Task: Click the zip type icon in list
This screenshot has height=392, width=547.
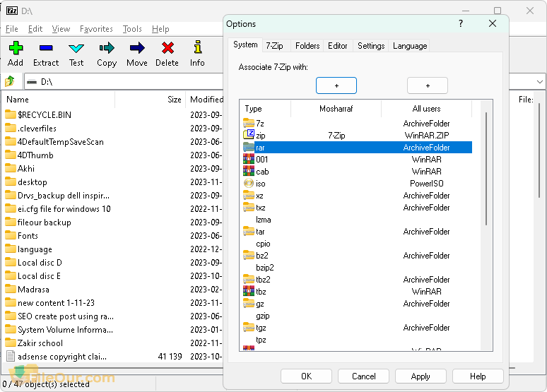Action: click(x=248, y=135)
